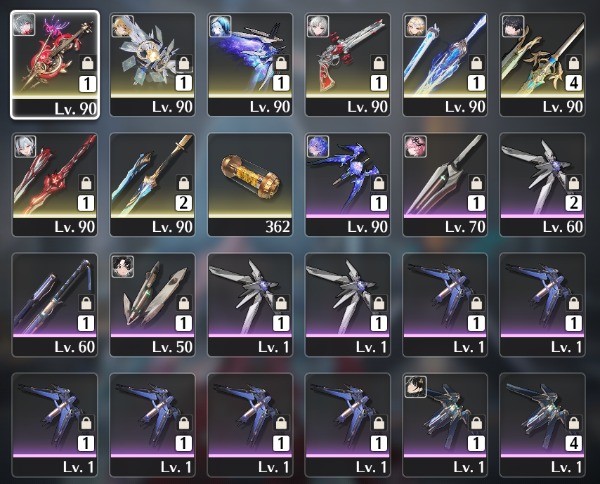Toggle lock icon on the red cello weapon
The width and height of the screenshot is (600, 484).
[88, 62]
